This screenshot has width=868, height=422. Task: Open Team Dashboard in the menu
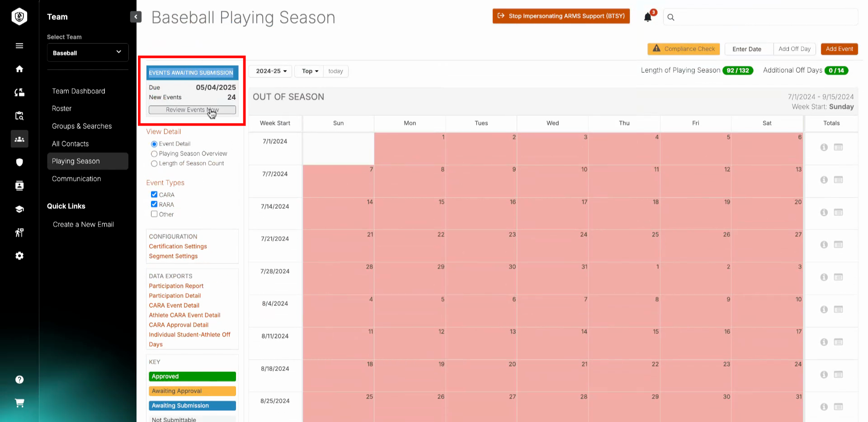click(x=78, y=91)
